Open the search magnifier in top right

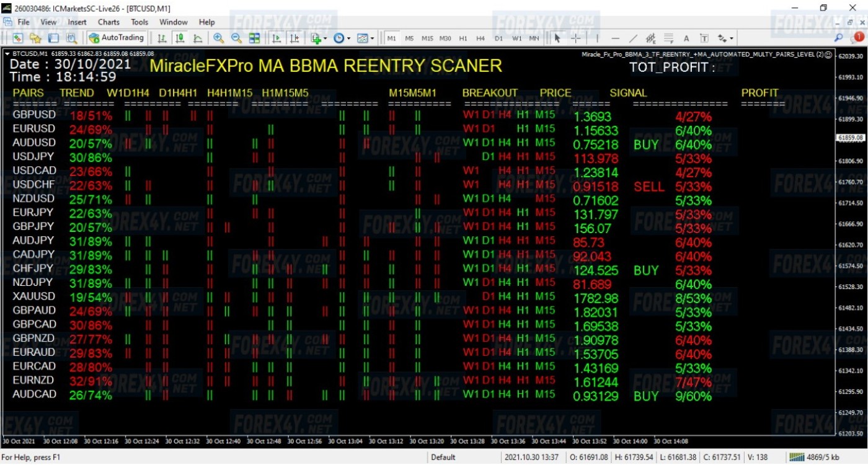tap(838, 38)
